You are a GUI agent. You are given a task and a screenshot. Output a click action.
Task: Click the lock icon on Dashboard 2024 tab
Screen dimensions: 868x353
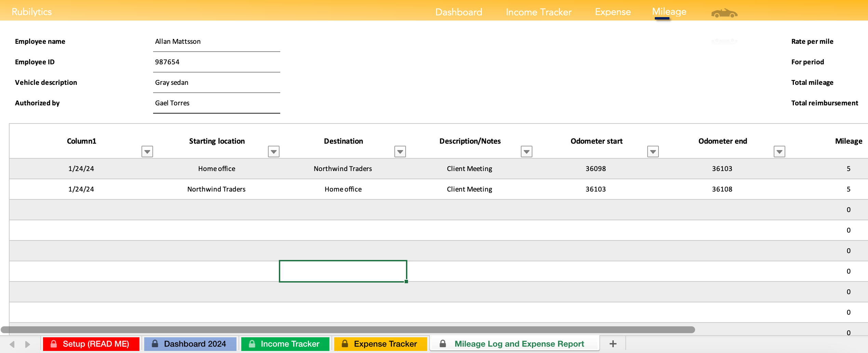(x=154, y=344)
